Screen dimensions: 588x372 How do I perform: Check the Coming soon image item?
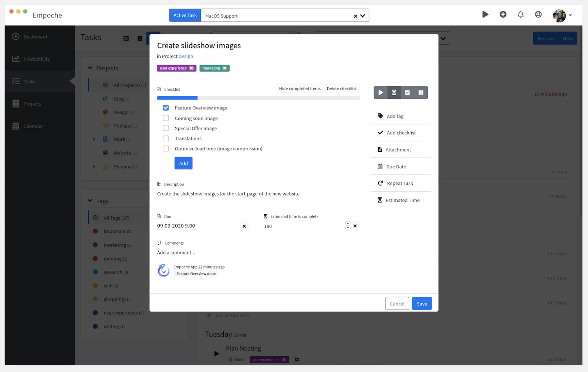click(166, 118)
